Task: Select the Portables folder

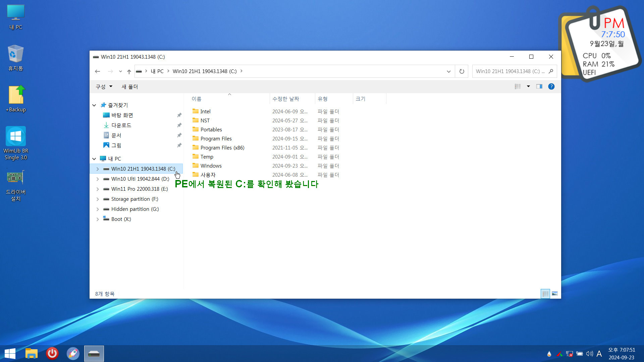Action: pyautogui.click(x=211, y=130)
